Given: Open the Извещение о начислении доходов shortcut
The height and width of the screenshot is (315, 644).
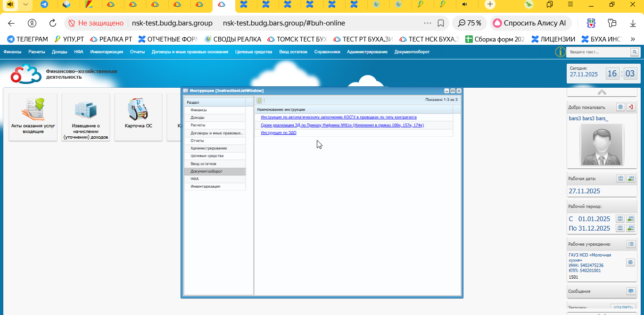Looking at the screenshot, I should tap(86, 116).
